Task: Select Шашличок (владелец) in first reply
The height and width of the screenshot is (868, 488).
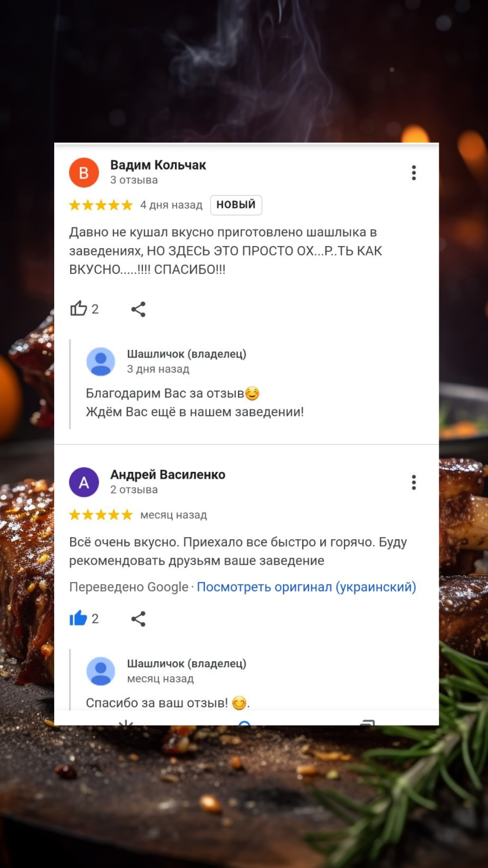Action: click(187, 354)
